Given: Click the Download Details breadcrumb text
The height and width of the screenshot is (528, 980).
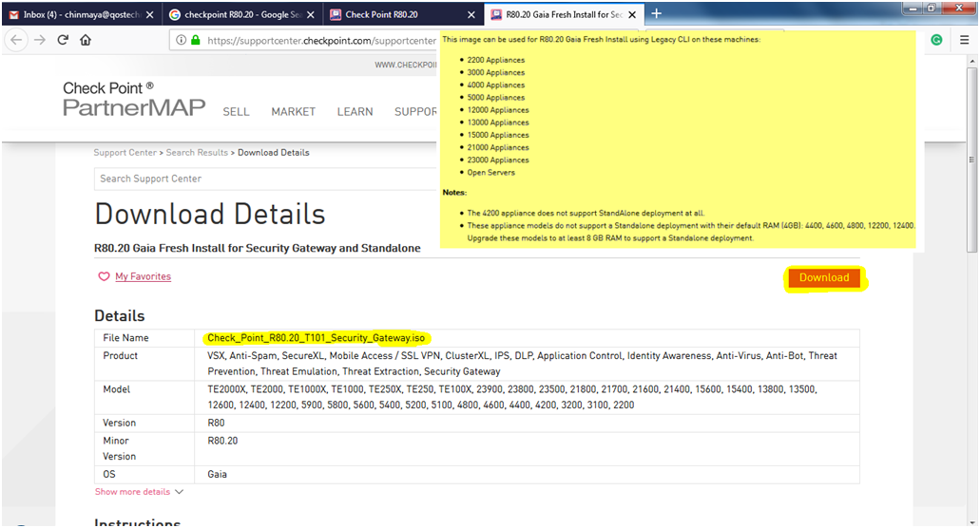Looking at the screenshot, I should (273, 152).
